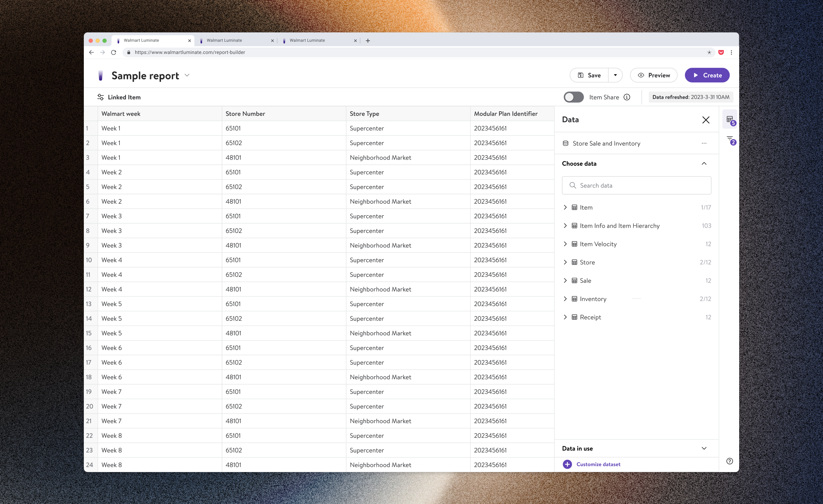The height and width of the screenshot is (504, 823).
Task: Click 'Week 5' cell in row 14
Action: pyautogui.click(x=160, y=318)
